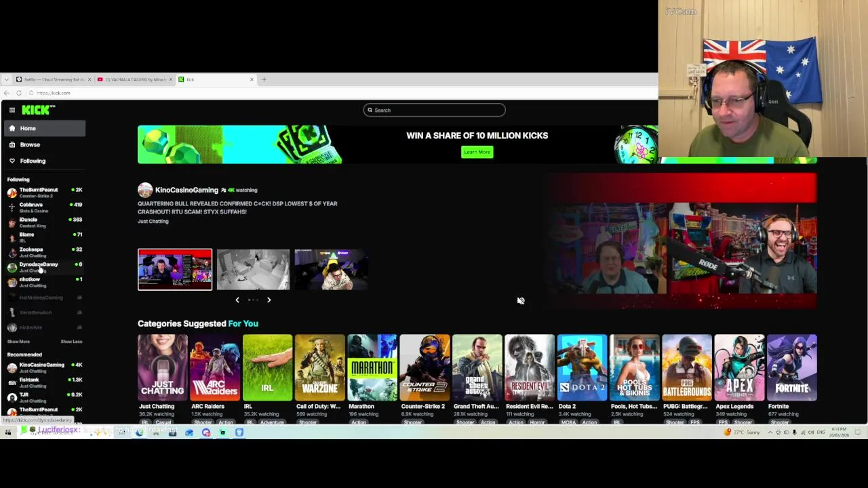The height and width of the screenshot is (488, 868).
Task: Open Cobbruvs channel in Following list
Action: [44, 207]
